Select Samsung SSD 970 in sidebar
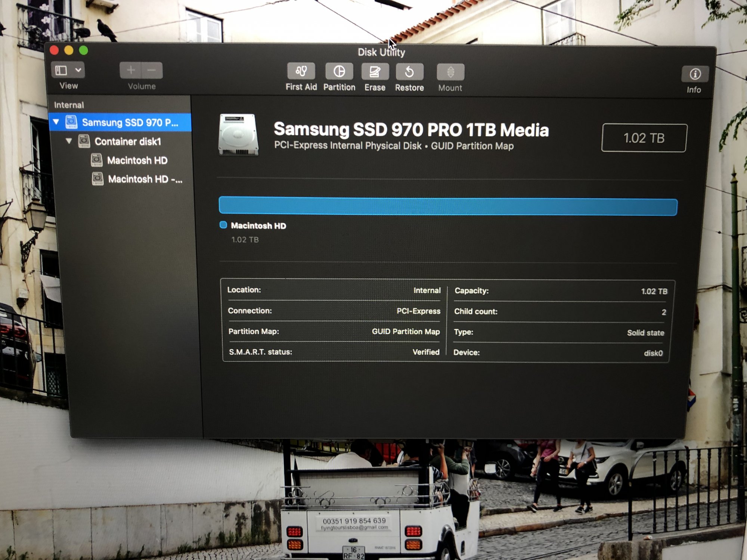The width and height of the screenshot is (747, 560). click(130, 122)
